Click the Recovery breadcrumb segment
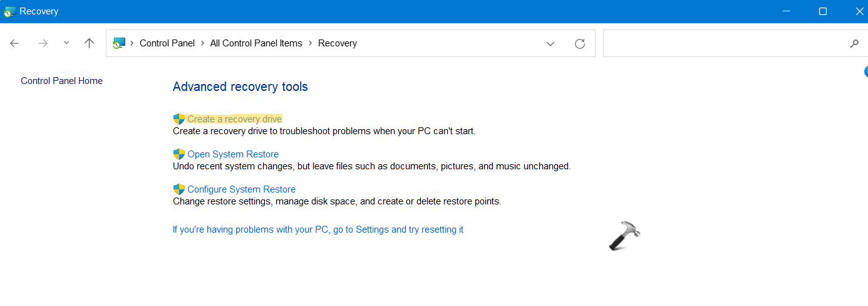Viewport: 868px width, 306px height. click(x=338, y=43)
